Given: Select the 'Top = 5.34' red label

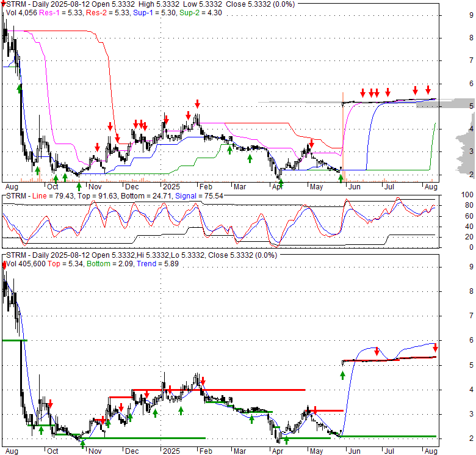Looking at the screenshot, I should [x=65, y=264].
